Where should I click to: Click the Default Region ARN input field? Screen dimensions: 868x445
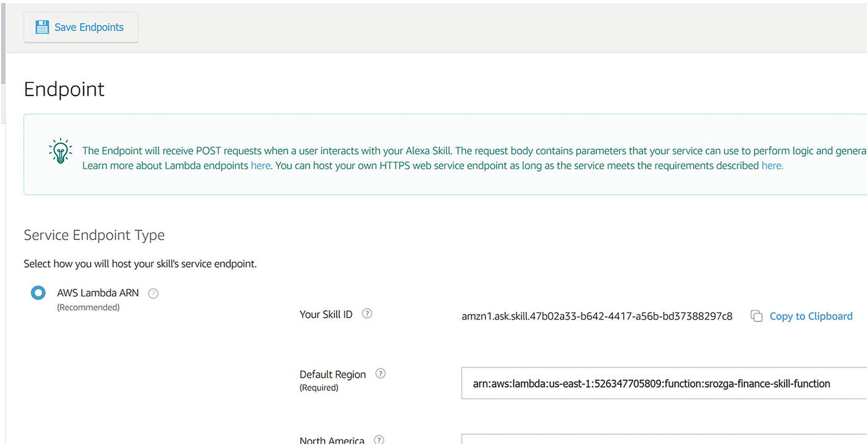pyautogui.click(x=664, y=384)
